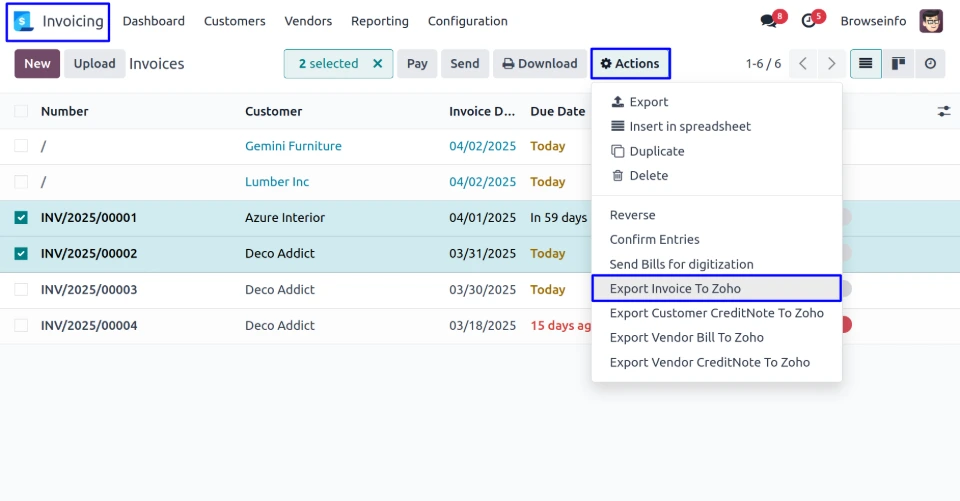Viewport: 960px width, 501px height.
Task: Open the chat messages icon
Action: [x=768, y=21]
